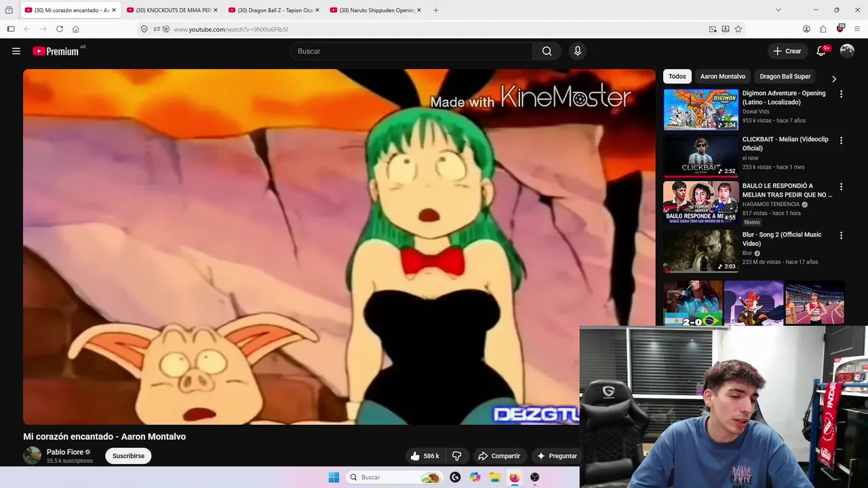Image resolution: width=868 pixels, height=488 pixels.
Task: Go back to the previous page
Action: pyautogui.click(x=27, y=29)
